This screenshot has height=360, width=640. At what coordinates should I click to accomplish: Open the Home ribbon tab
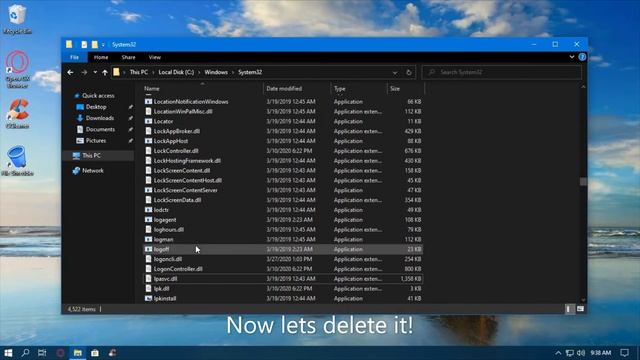coord(101,57)
